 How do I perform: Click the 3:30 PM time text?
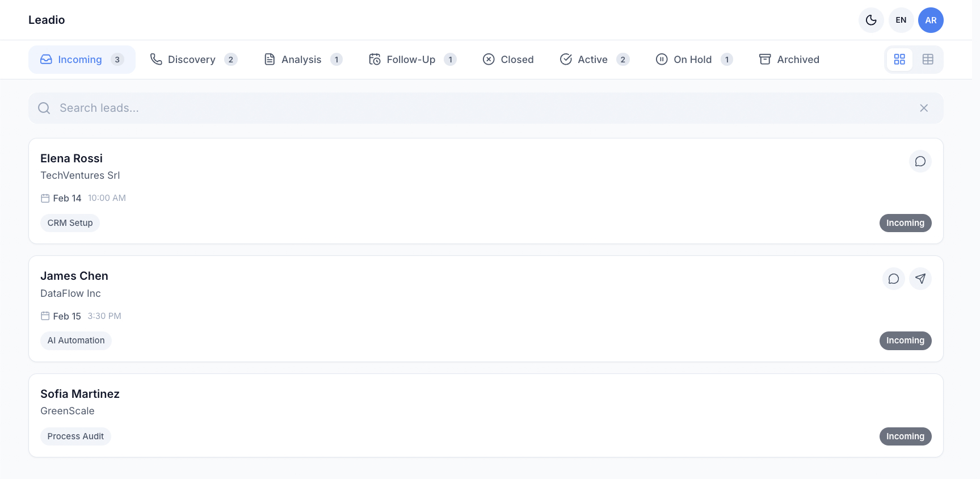104,316
